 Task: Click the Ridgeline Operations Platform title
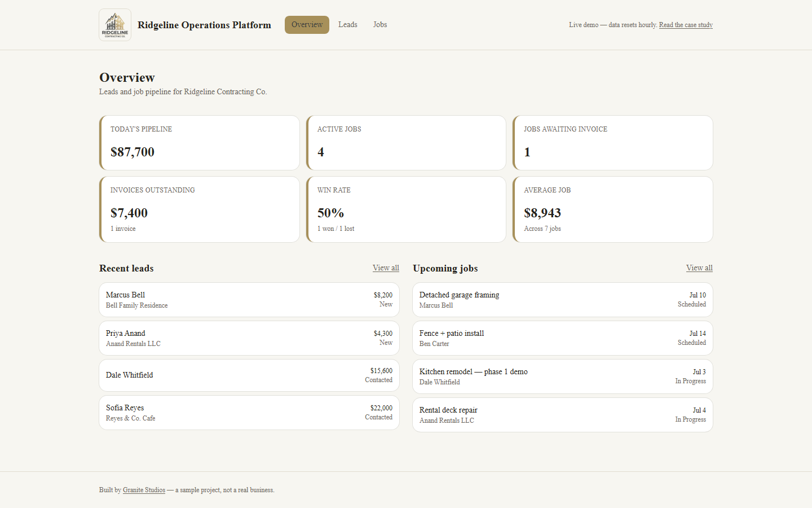204,25
